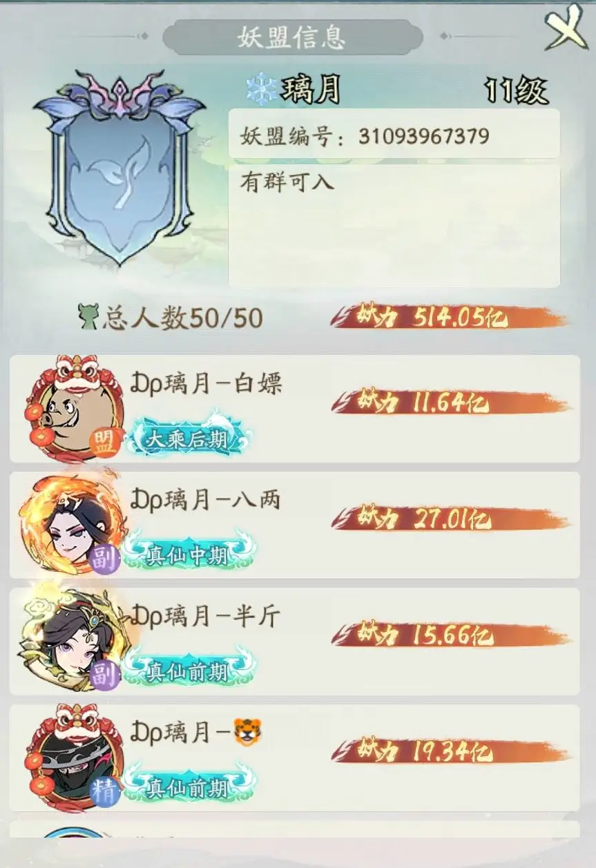Open the flame-framed avatar of Dp璃月-八两
The height and width of the screenshot is (868, 596).
pyautogui.click(x=69, y=525)
